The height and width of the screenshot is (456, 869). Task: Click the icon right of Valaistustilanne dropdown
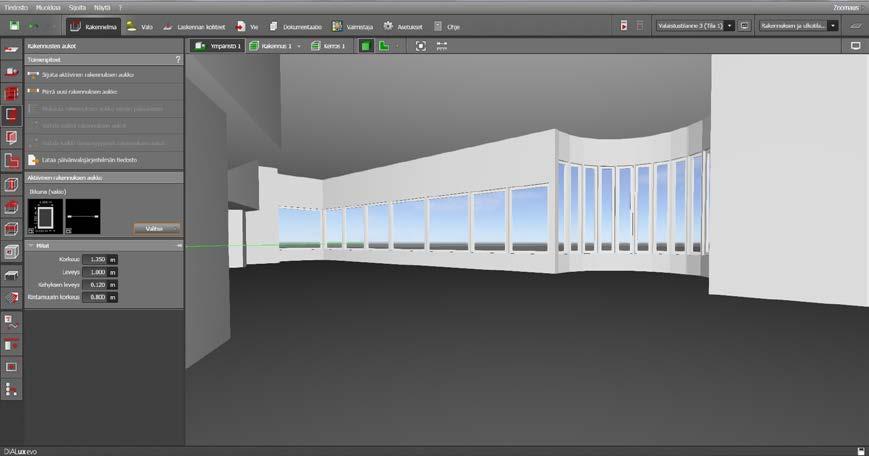[x=745, y=26]
